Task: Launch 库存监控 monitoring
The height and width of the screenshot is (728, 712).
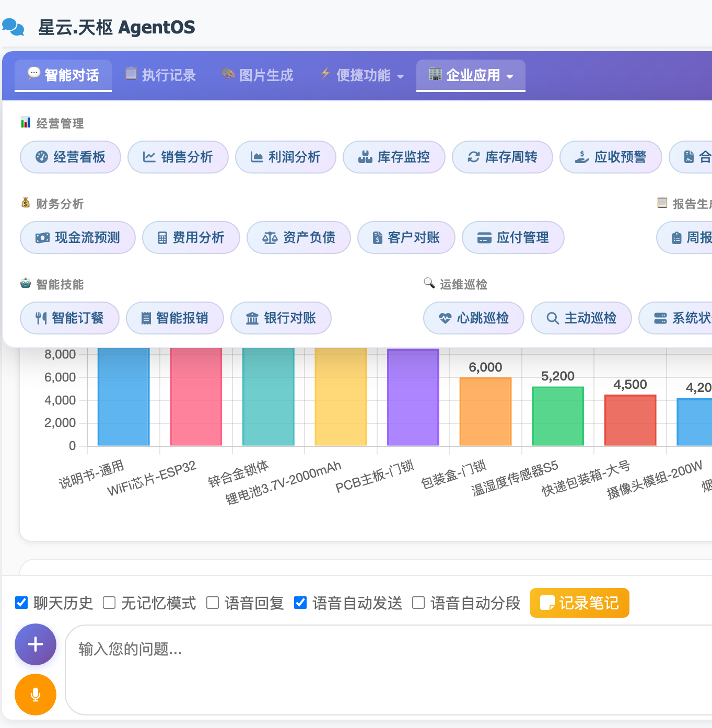Action: coord(394,157)
